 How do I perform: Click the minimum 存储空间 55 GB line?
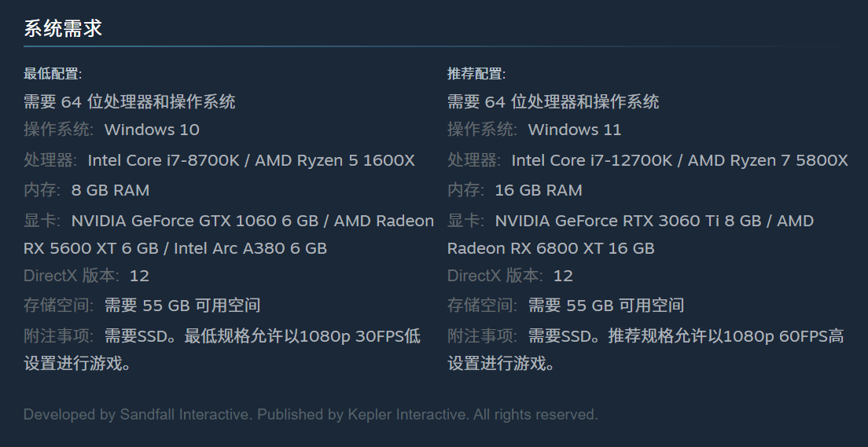[142, 306]
